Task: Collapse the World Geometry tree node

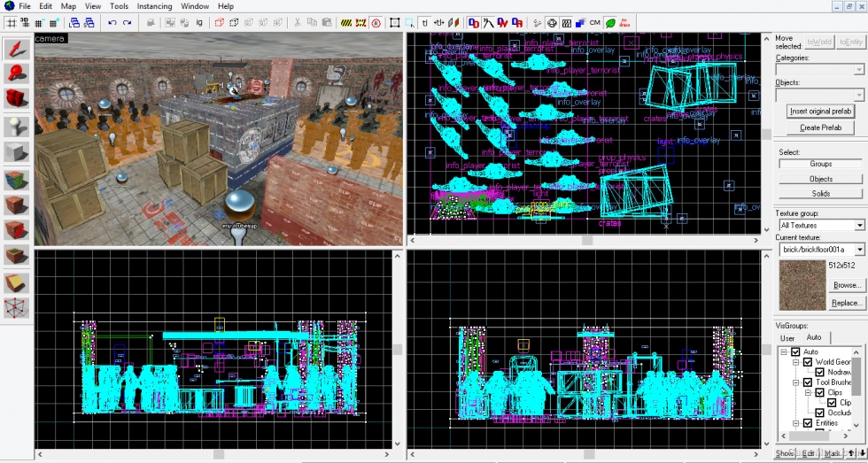Action: [x=796, y=362]
